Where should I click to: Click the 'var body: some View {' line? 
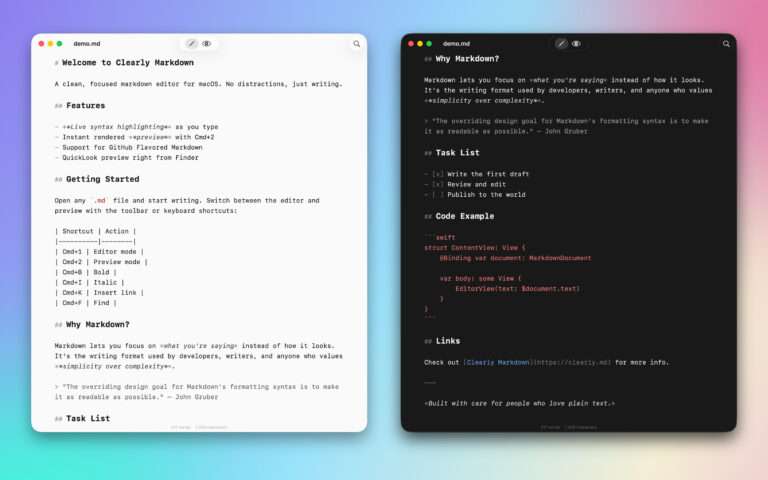coord(480,279)
